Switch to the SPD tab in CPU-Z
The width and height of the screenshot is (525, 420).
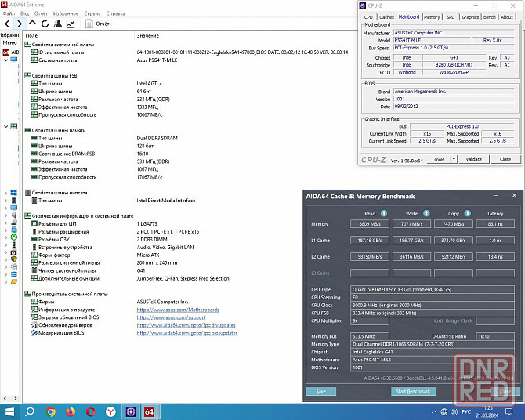pos(451,16)
